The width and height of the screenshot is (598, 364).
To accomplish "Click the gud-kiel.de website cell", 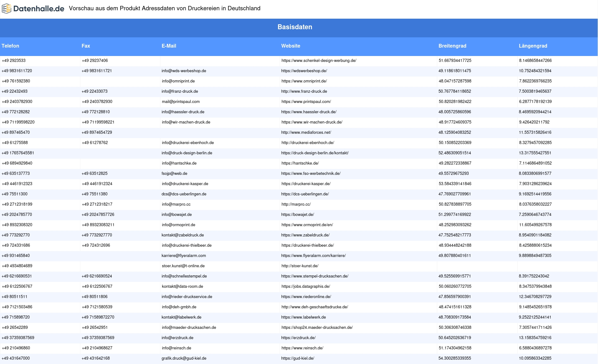I will pyautogui.click(x=298, y=358).
